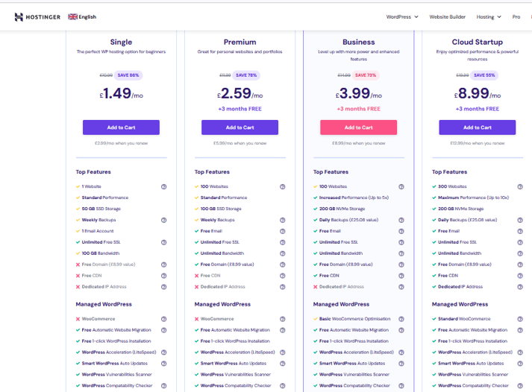Open help icon for Free CDN in Premium
Screen dimensions: 532x392
tap(283, 276)
